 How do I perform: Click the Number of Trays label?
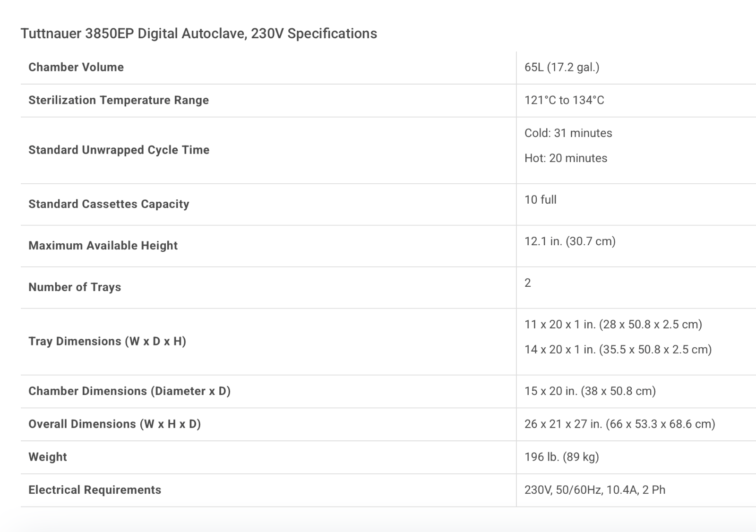[75, 287]
